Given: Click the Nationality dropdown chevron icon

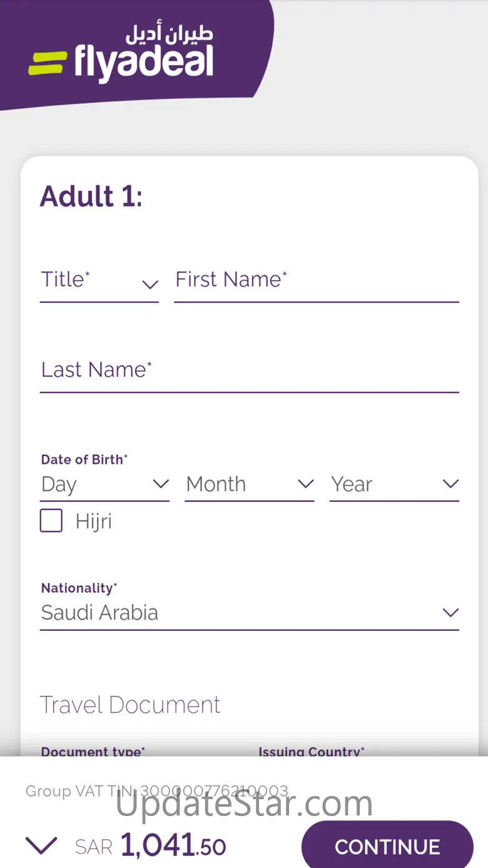Looking at the screenshot, I should [450, 613].
